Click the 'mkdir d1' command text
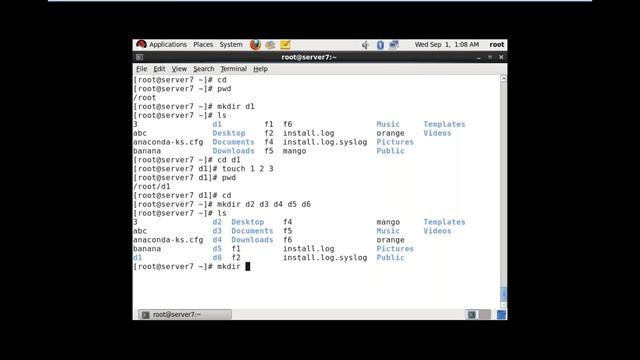The height and width of the screenshot is (360, 640). pyautogui.click(x=236, y=107)
